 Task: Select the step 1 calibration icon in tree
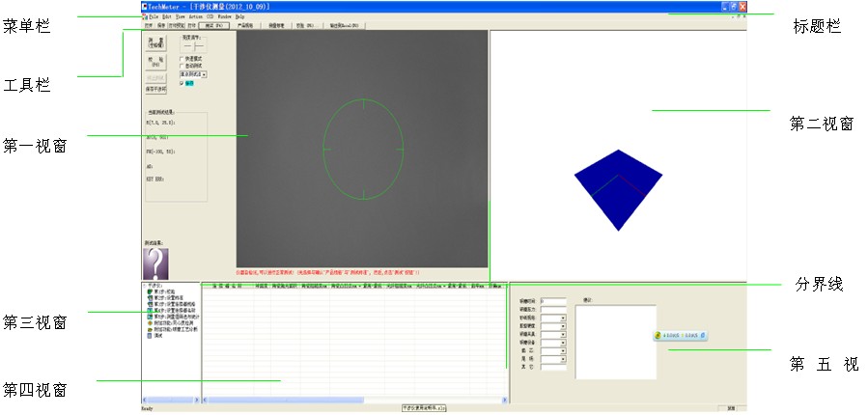point(150,291)
